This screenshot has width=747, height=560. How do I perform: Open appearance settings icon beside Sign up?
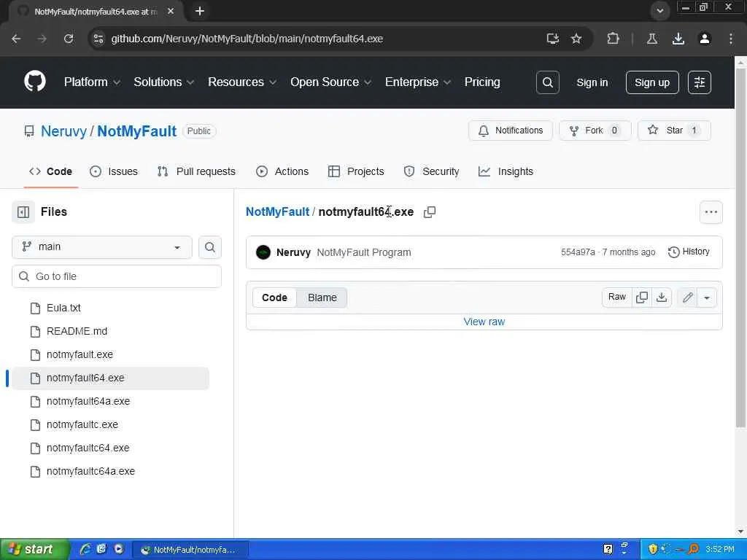700,82
